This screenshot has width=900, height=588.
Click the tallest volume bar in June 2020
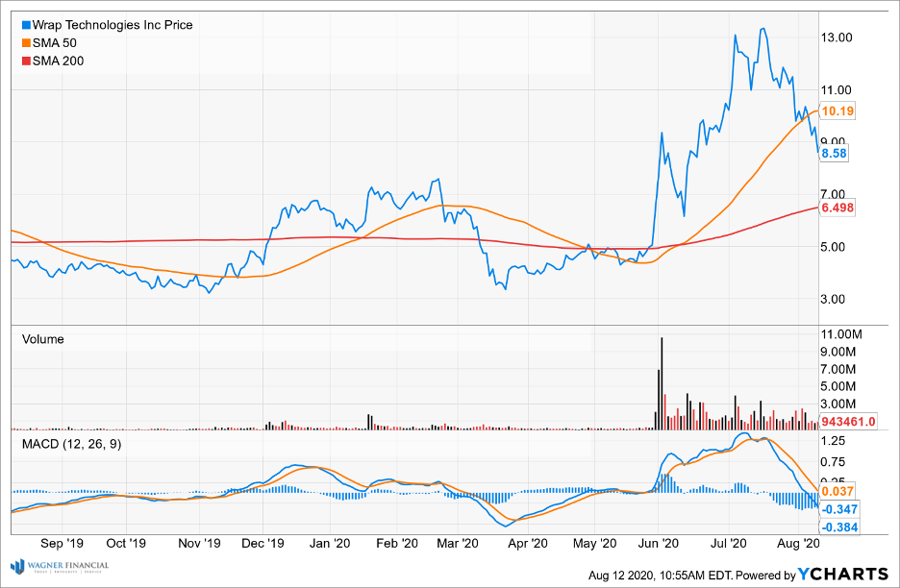click(x=662, y=382)
